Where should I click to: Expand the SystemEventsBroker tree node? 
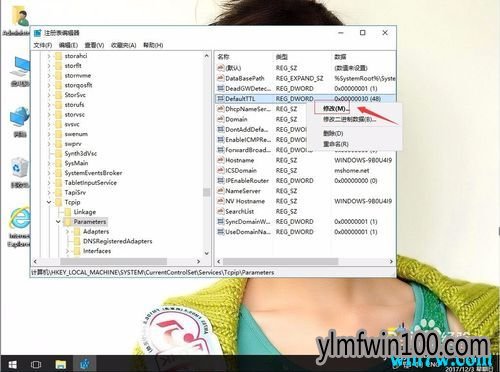click(x=49, y=173)
